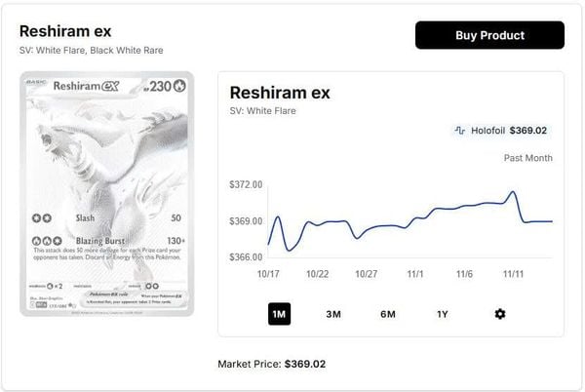This screenshot has width=585, height=392.
Task: Click the Market Price $369.02 text
Action: [x=271, y=364]
